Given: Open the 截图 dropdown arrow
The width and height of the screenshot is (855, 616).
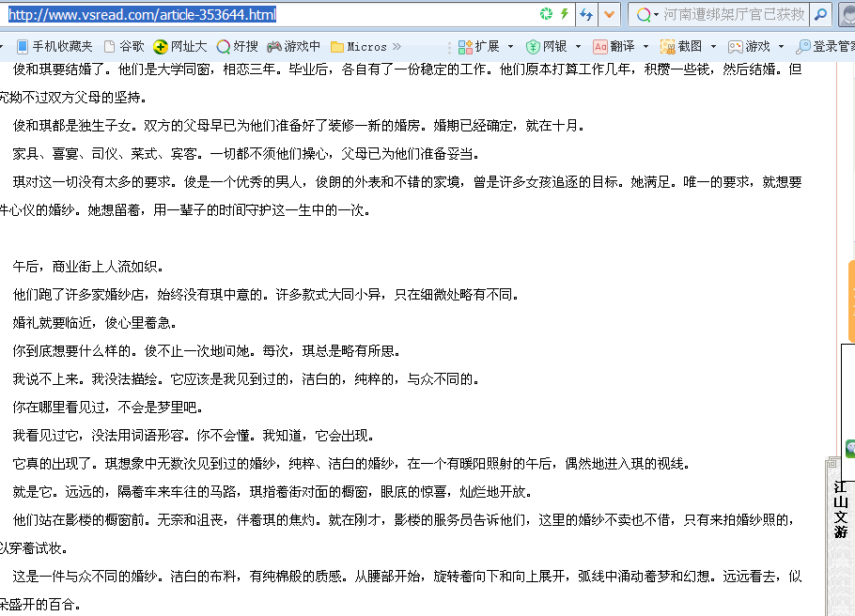Looking at the screenshot, I should 713,47.
